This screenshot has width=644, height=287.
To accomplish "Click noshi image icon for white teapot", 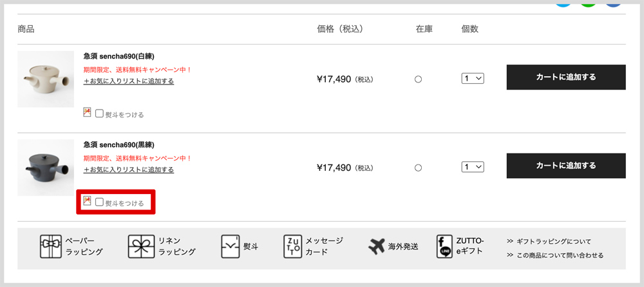I will tap(87, 112).
